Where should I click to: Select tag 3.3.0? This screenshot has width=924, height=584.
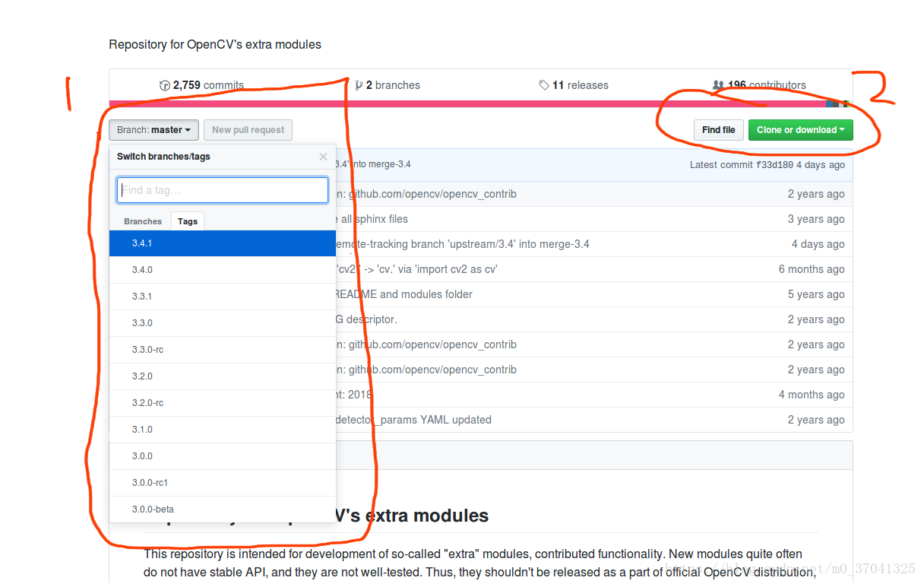coord(223,323)
